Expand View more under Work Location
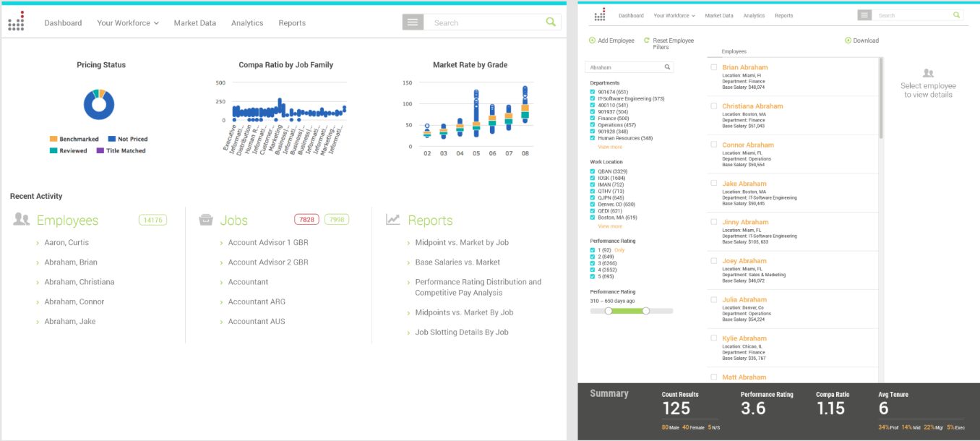980x441 pixels. (610, 226)
